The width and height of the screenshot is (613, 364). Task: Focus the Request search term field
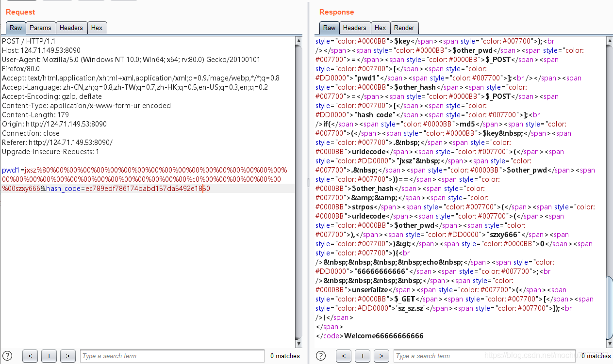pos(172,356)
